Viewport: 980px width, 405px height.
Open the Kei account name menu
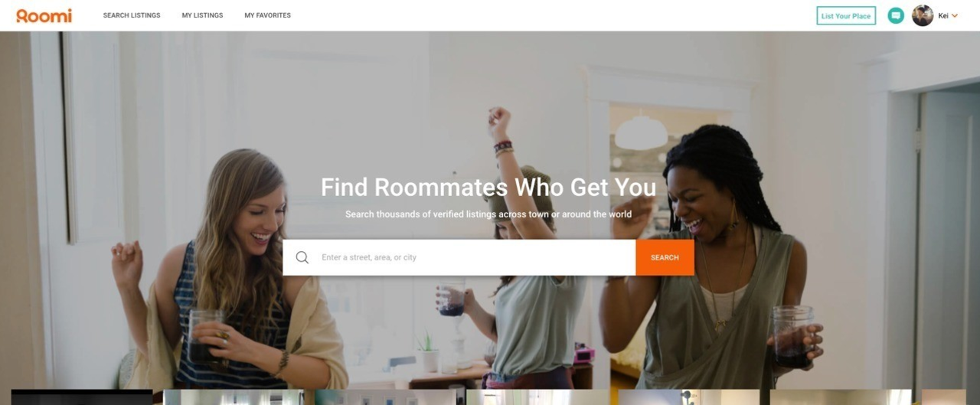[943, 15]
